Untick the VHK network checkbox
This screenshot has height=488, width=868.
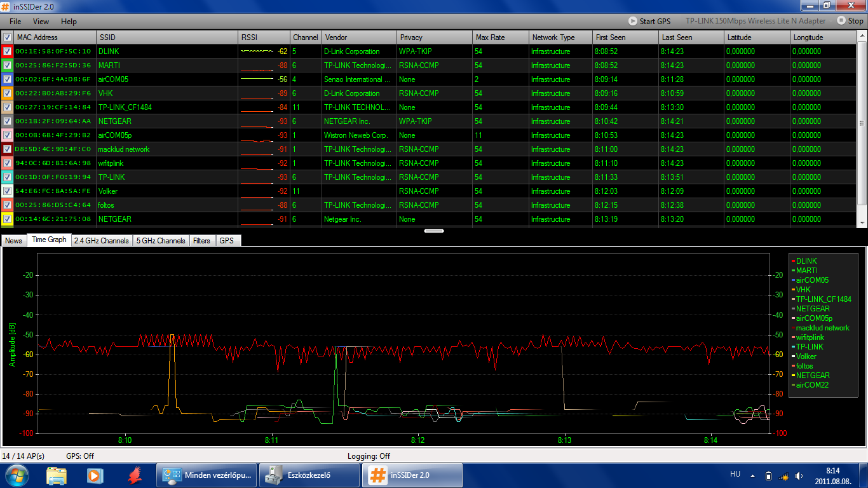(x=7, y=93)
